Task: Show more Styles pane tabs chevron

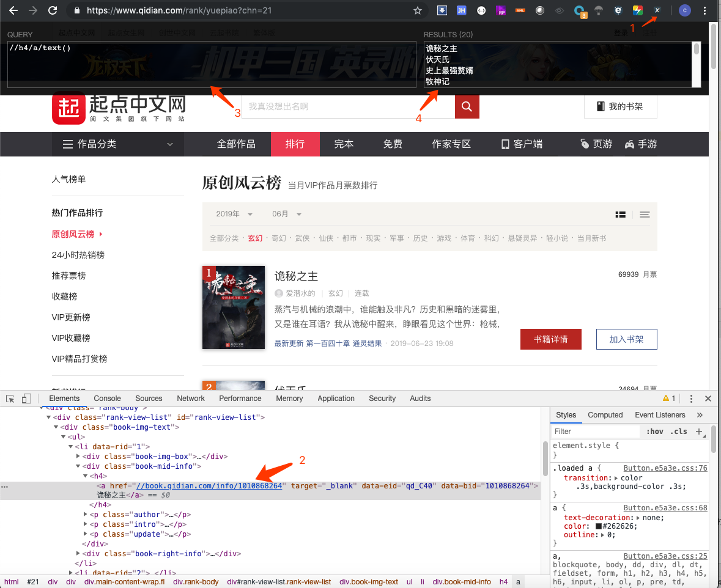Action: pyautogui.click(x=700, y=414)
